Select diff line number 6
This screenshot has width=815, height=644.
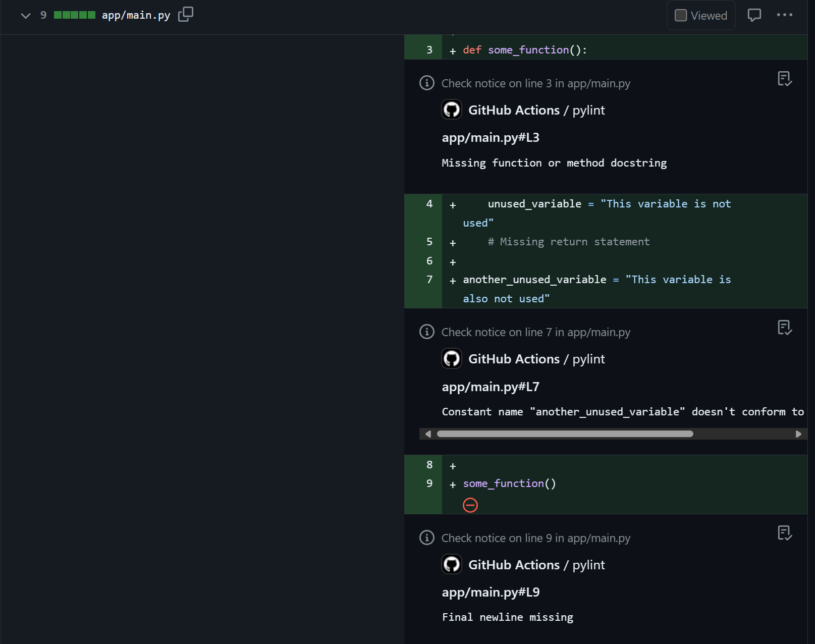pyautogui.click(x=429, y=260)
